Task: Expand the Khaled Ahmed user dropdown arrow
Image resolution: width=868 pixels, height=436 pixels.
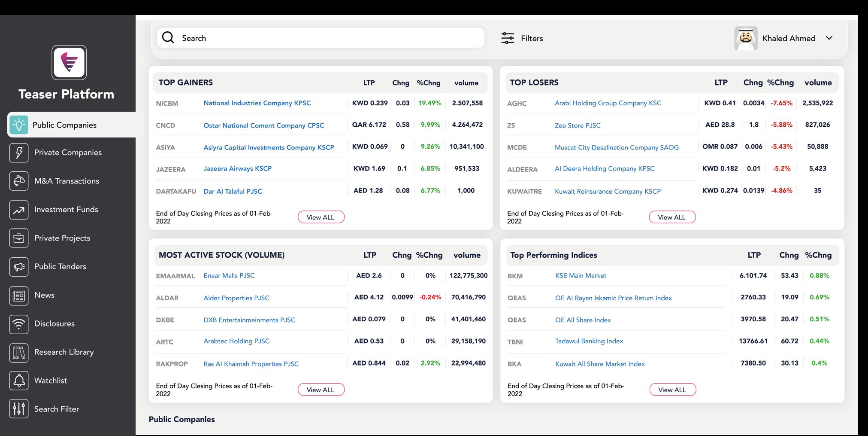Action: (x=829, y=38)
